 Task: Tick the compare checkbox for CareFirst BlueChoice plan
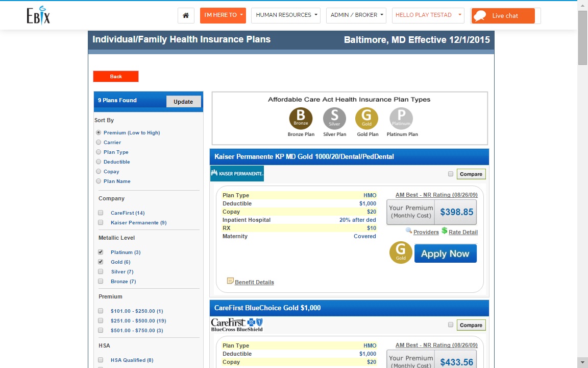[x=451, y=325]
